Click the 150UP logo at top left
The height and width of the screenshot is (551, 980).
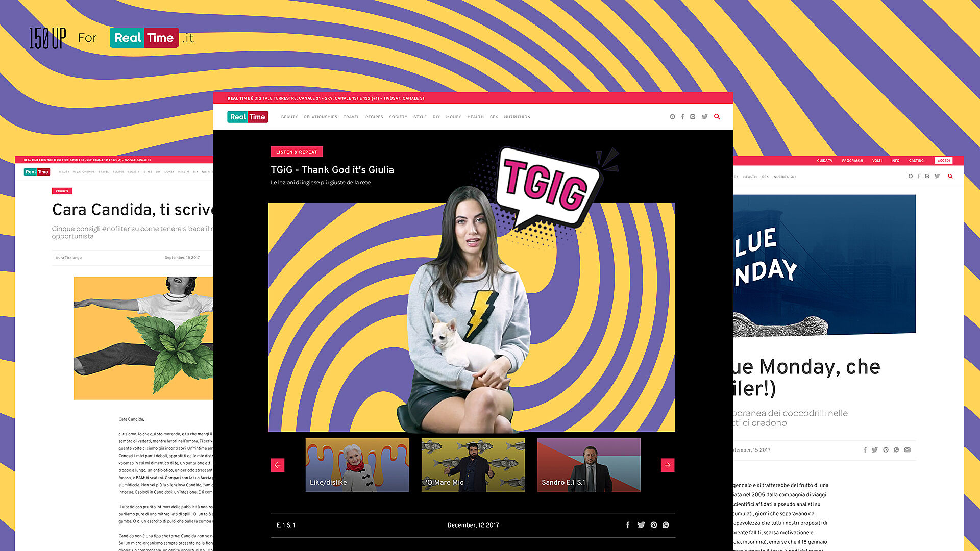(47, 38)
